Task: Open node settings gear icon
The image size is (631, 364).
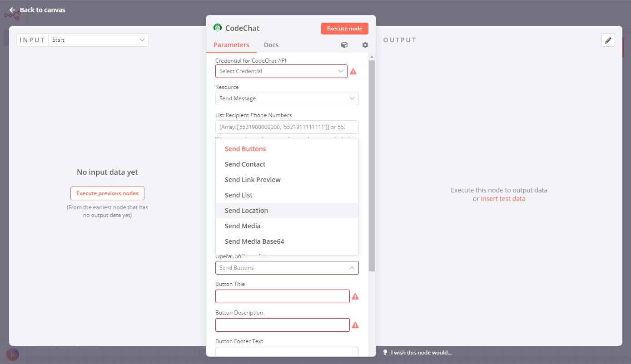Action: (x=365, y=45)
